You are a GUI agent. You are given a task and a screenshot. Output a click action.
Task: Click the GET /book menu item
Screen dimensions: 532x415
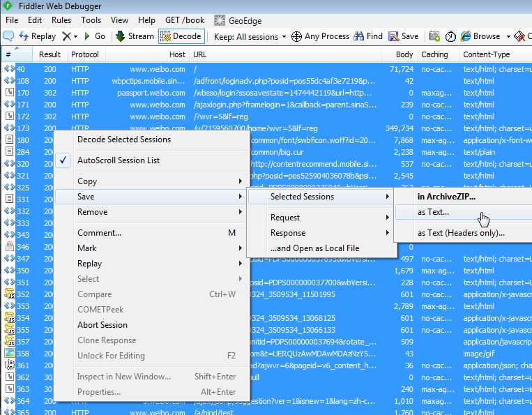(x=185, y=20)
